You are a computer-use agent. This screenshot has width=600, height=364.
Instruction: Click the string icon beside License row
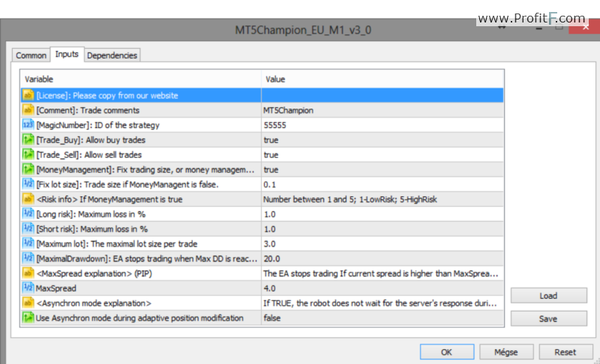pyautogui.click(x=28, y=95)
